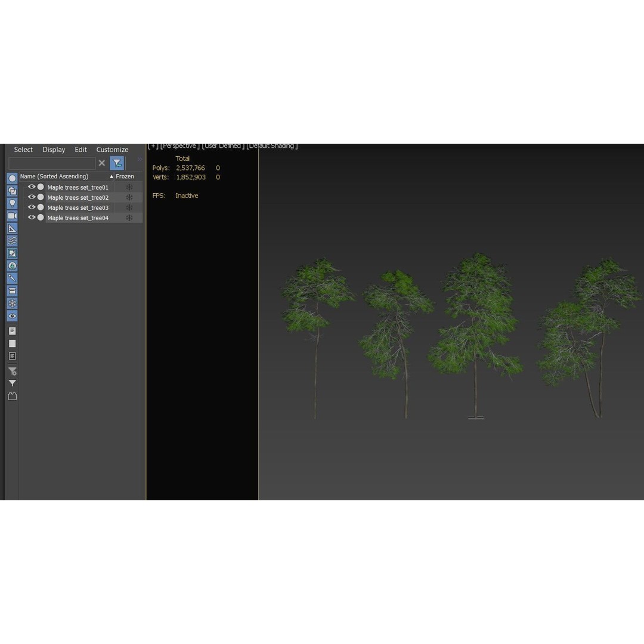Freeze Maple trees set_tree01 snowflake toggle

coord(129,187)
